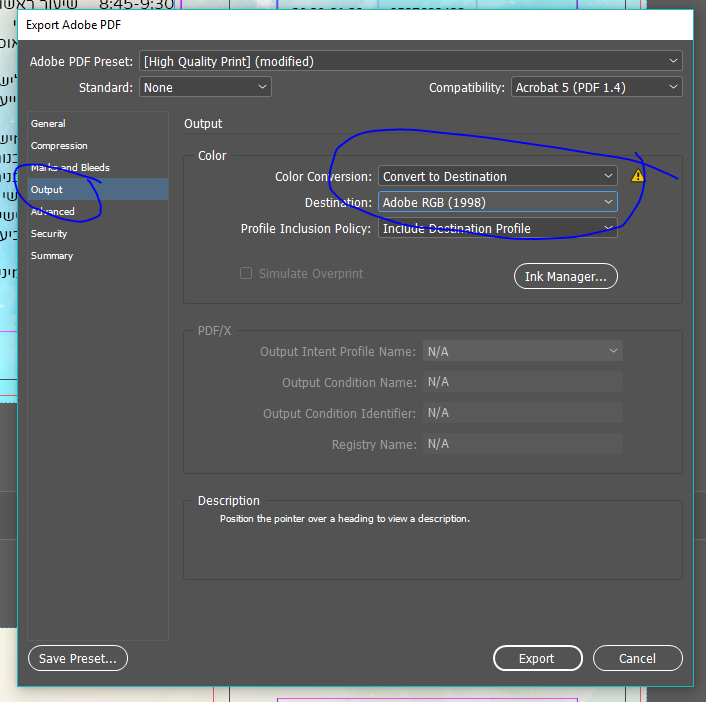This screenshot has height=702, width=706.
Task: Select the Advanced section
Action: pyautogui.click(x=98, y=212)
